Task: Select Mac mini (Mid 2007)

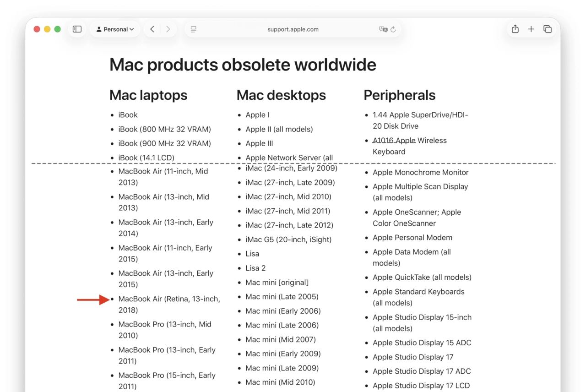Action: (281, 339)
